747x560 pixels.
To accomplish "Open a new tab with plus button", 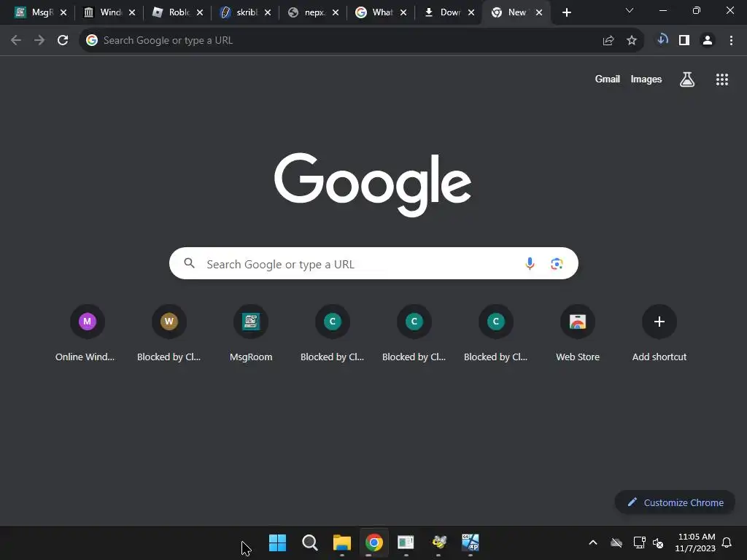I will click(x=566, y=13).
